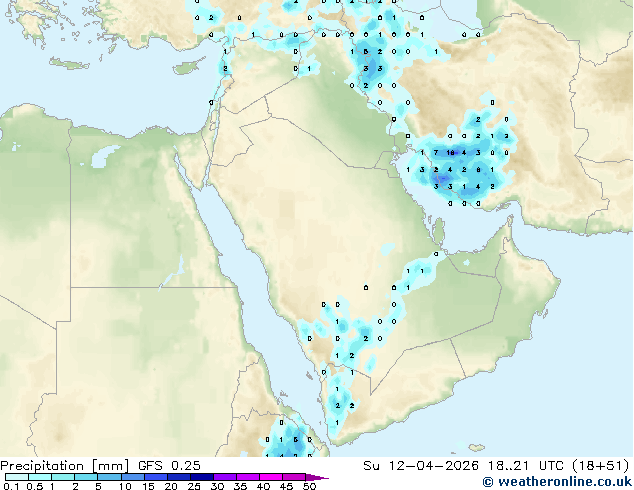Click the '(18+51)' forecast offset text
The width and height of the screenshot is (634, 490).
point(602,466)
